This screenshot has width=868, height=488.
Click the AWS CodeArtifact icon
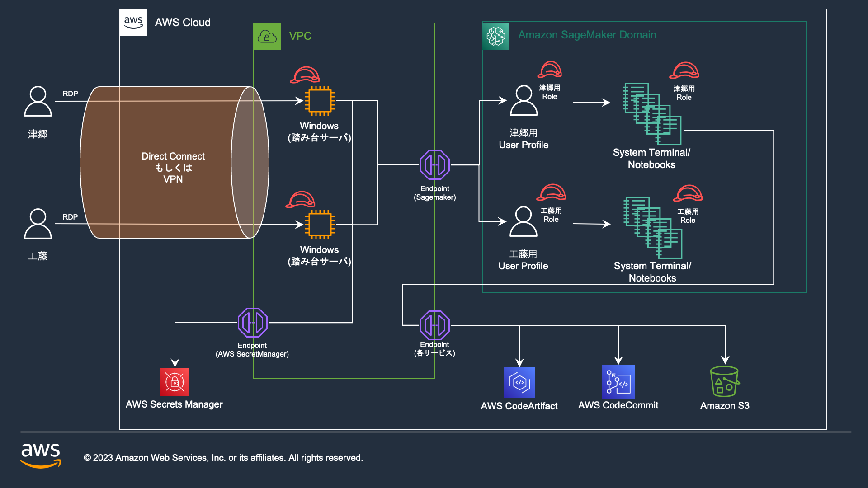pyautogui.click(x=519, y=383)
